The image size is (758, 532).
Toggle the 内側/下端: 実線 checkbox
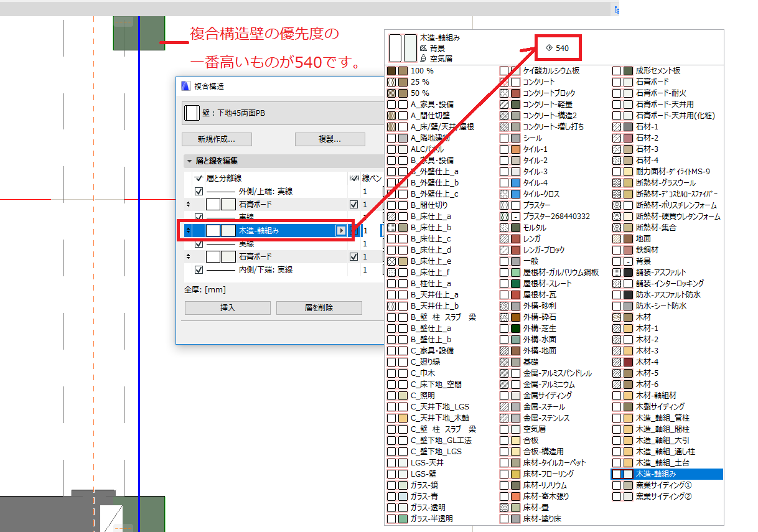[x=199, y=270]
